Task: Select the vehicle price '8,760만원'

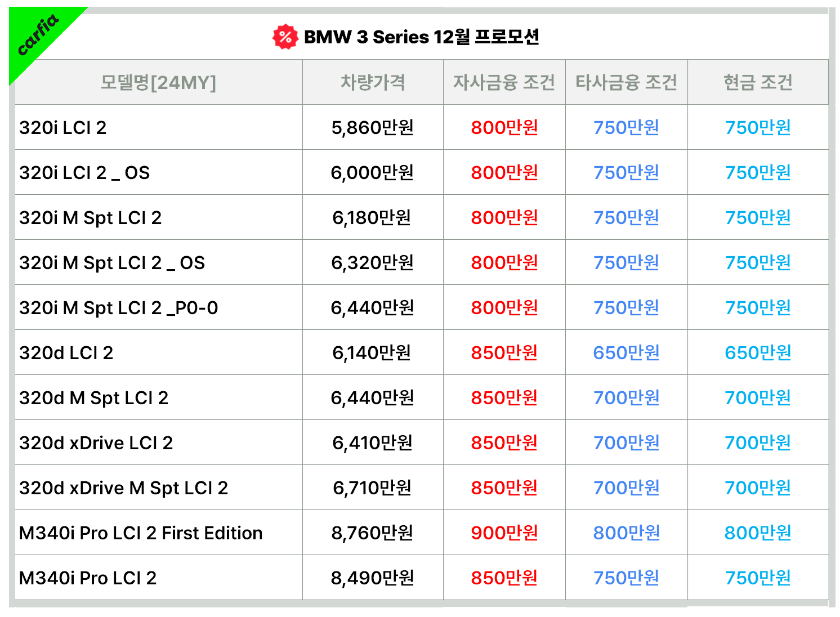Action: 373,533
